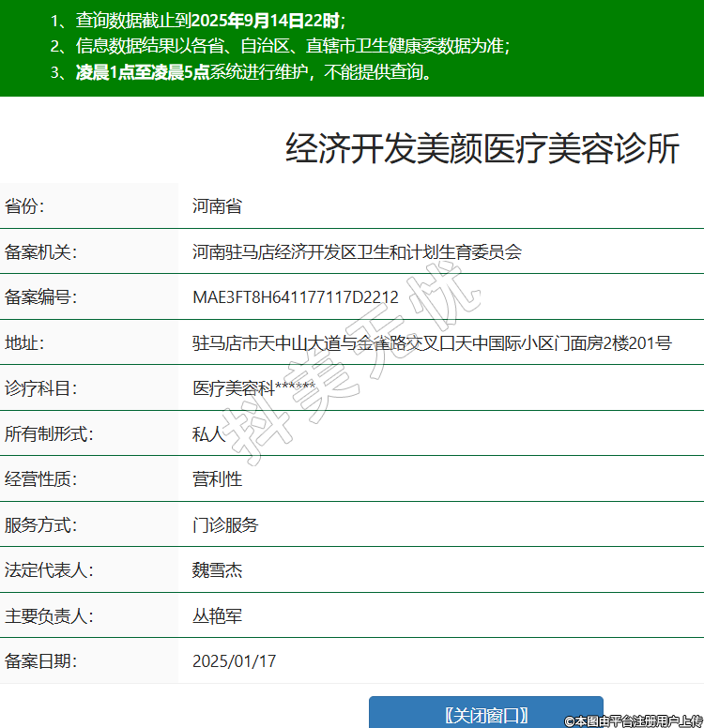
Task: Click the 省份 row label
Action: coord(24,206)
